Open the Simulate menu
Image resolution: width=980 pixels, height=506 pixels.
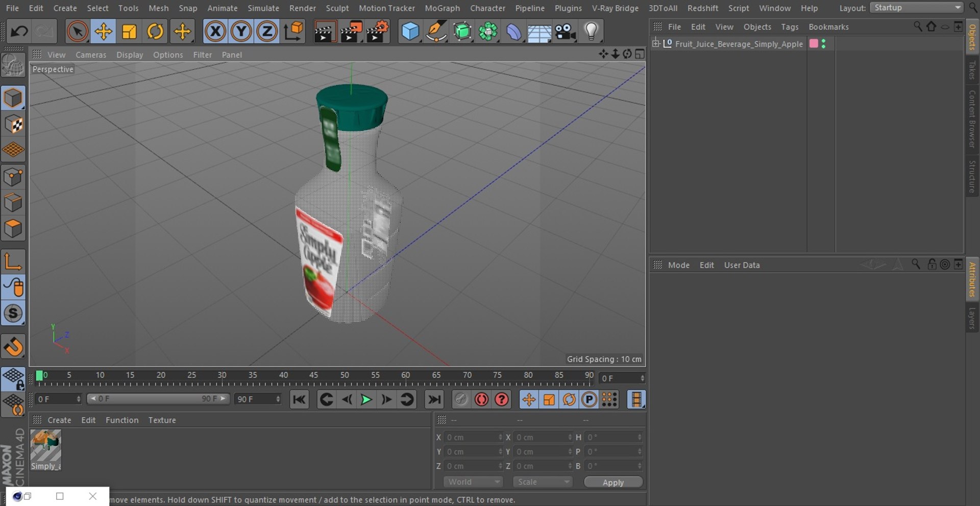click(x=263, y=8)
